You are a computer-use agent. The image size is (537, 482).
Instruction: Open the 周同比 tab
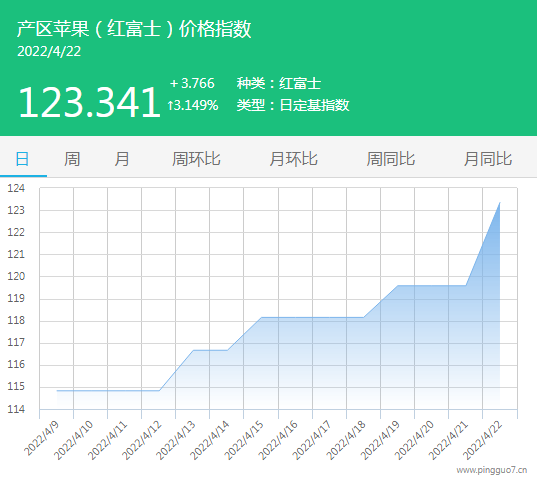391,159
